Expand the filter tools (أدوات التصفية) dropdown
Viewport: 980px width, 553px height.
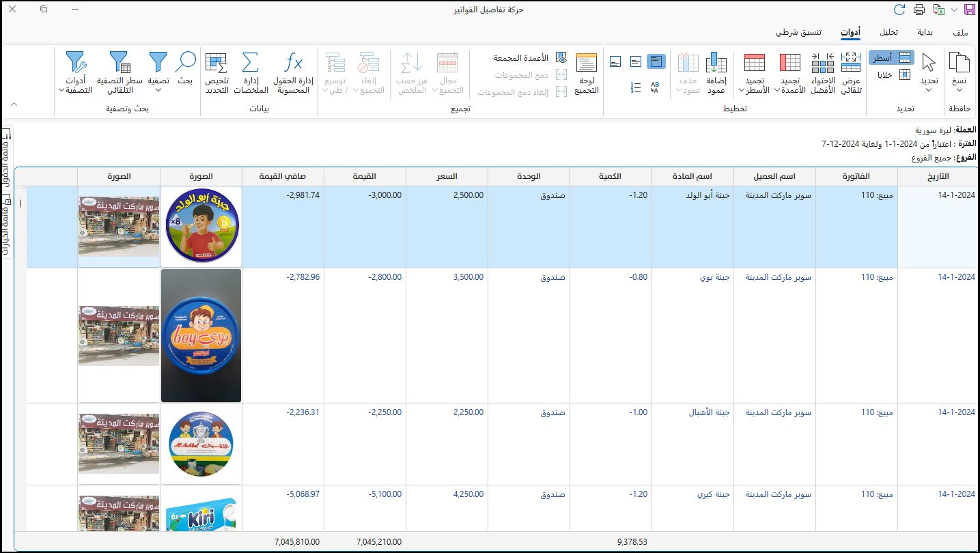click(61, 90)
